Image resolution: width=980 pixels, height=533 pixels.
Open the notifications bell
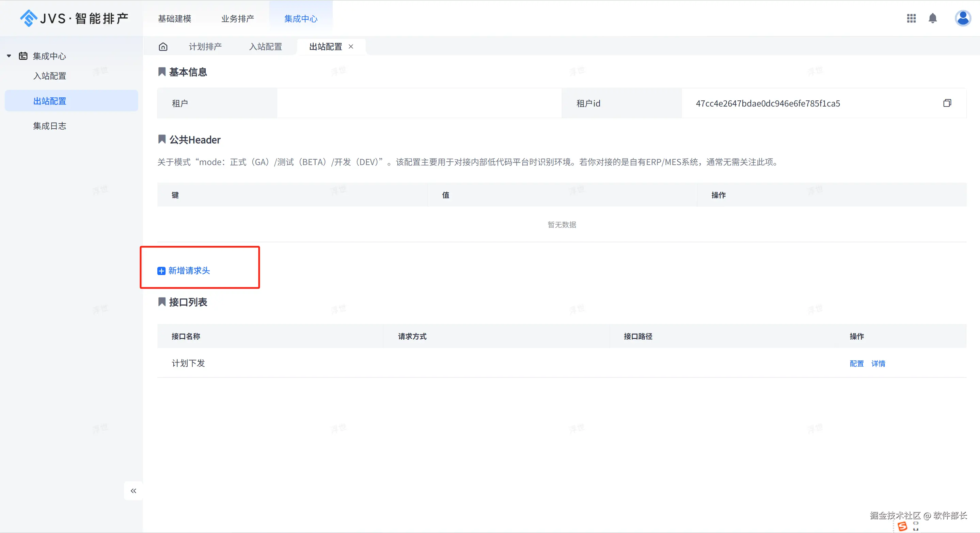click(932, 18)
